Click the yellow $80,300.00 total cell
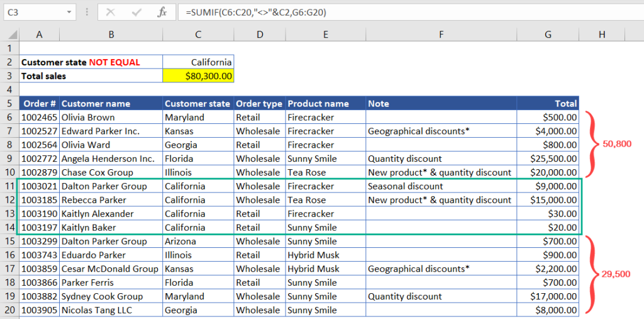 (x=198, y=76)
